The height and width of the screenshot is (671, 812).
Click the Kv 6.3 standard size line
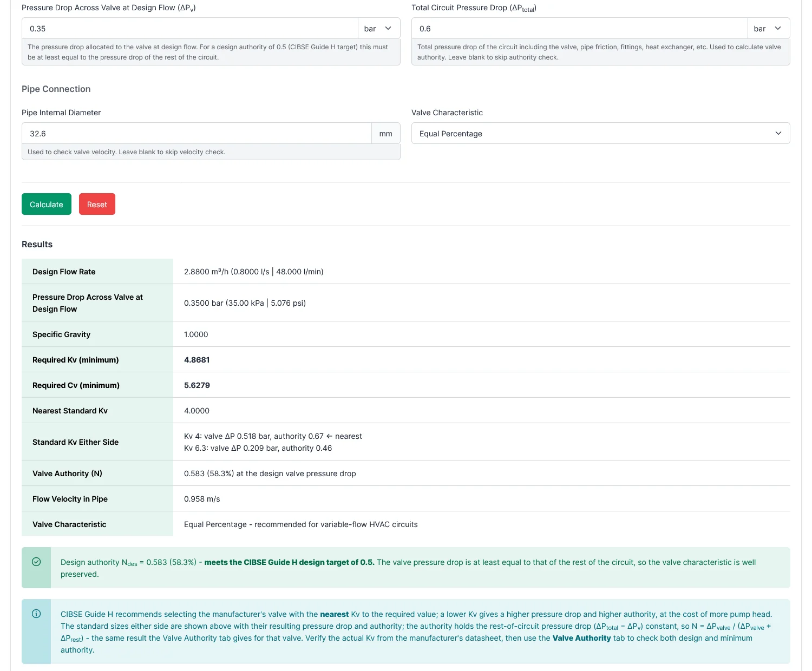(x=258, y=448)
